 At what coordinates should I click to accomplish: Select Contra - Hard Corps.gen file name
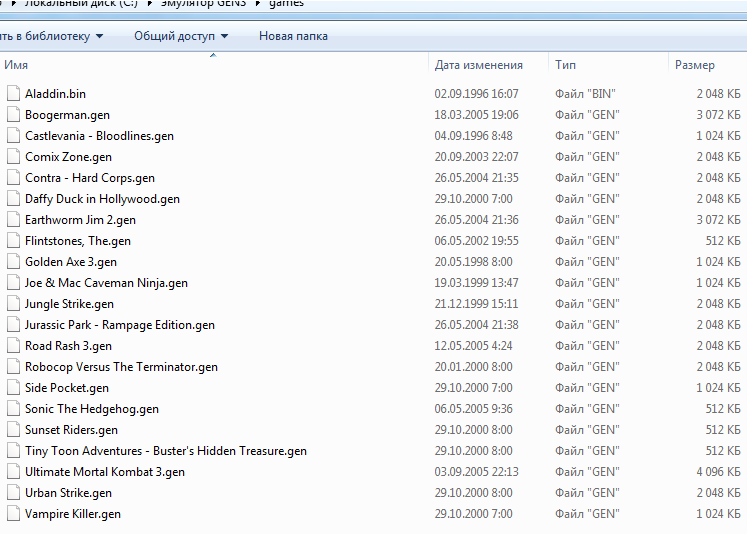(x=90, y=178)
